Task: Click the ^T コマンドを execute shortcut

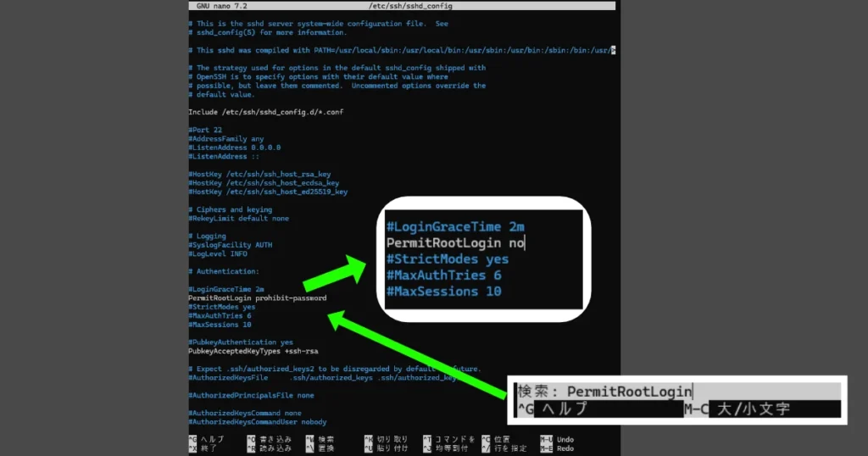Action: [449, 439]
